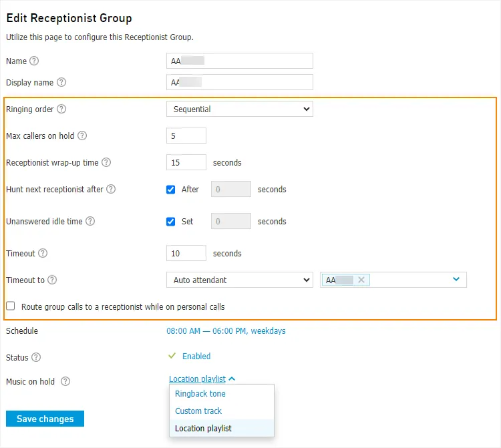Click the Timeout seconds field
The image size is (501, 448).
pos(186,253)
